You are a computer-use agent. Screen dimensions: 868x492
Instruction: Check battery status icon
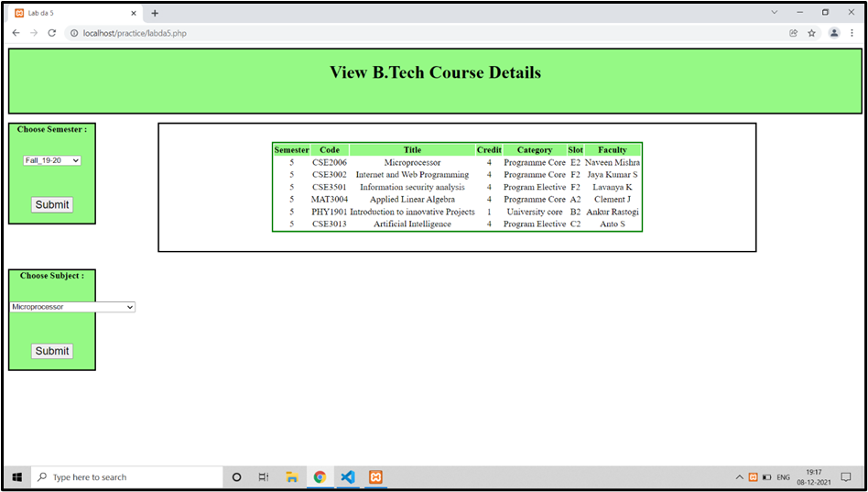pyautogui.click(x=766, y=477)
